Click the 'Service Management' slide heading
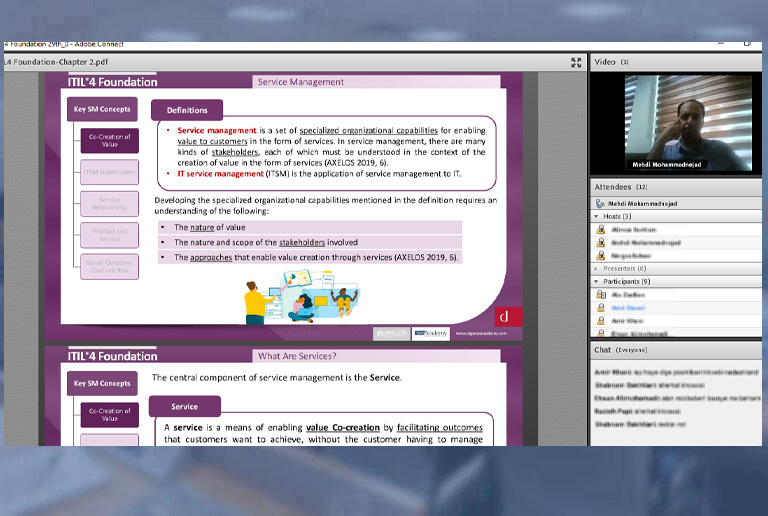The image size is (768, 516). [x=301, y=82]
